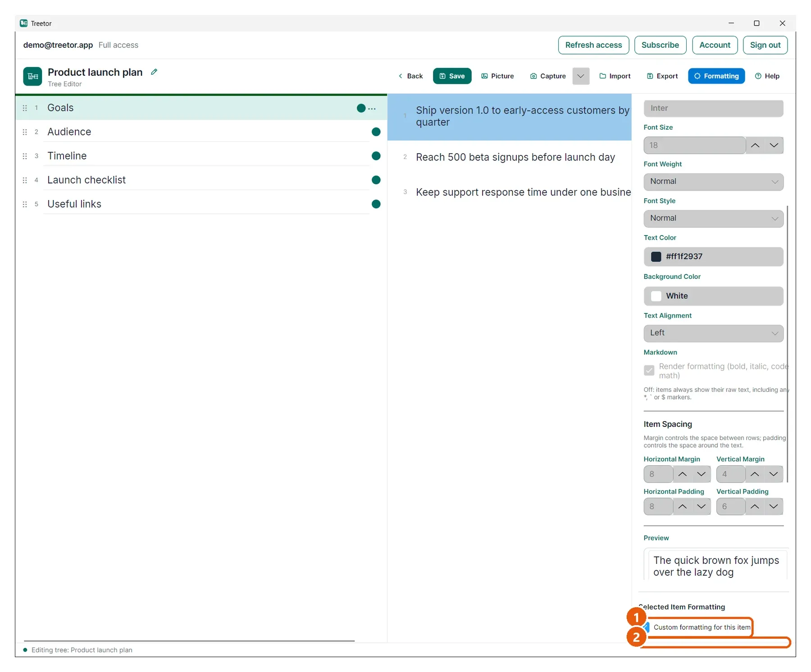Screen dimensions: 811x672
Task: Increase the Vertical Margin value
Action: coord(755,474)
